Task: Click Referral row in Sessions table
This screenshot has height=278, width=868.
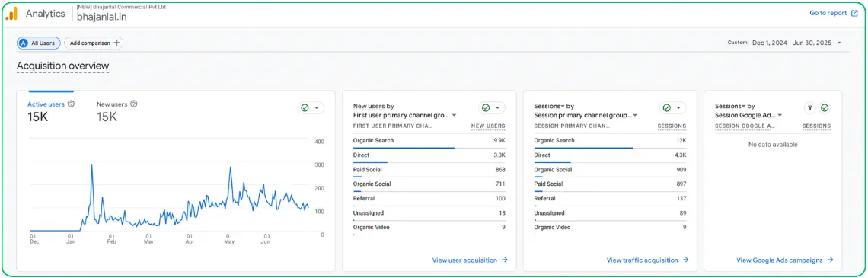Action: [x=610, y=199]
